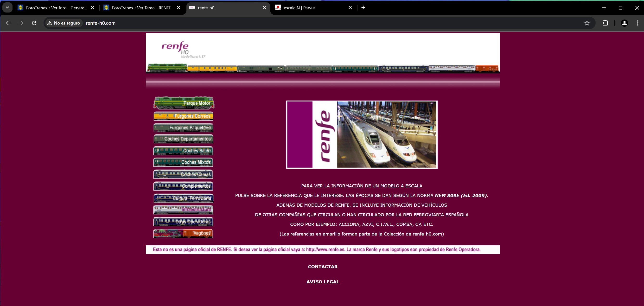Viewport: 644px width, 306px height.
Task: Click the address bar URL renfe-h0.com
Action: click(x=101, y=23)
